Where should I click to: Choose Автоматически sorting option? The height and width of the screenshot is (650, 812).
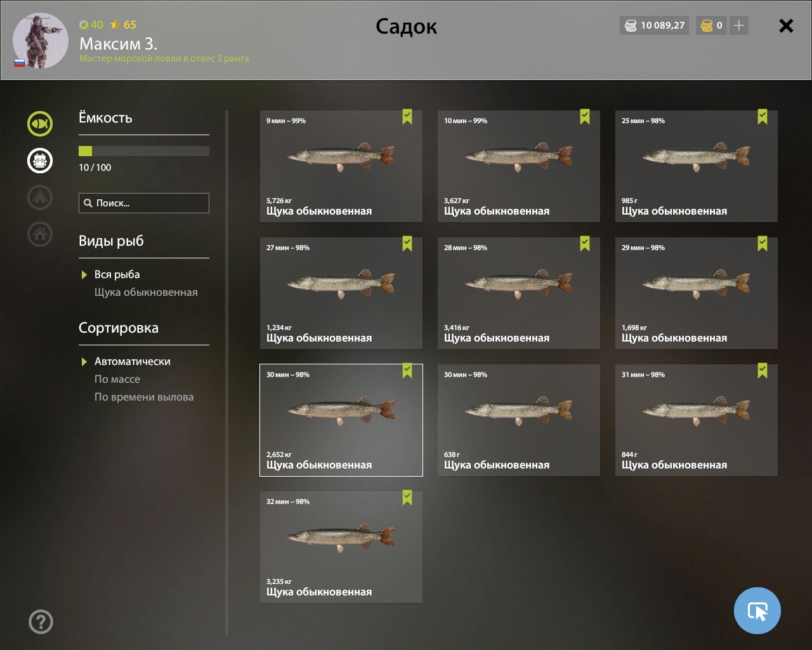pyautogui.click(x=132, y=361)
